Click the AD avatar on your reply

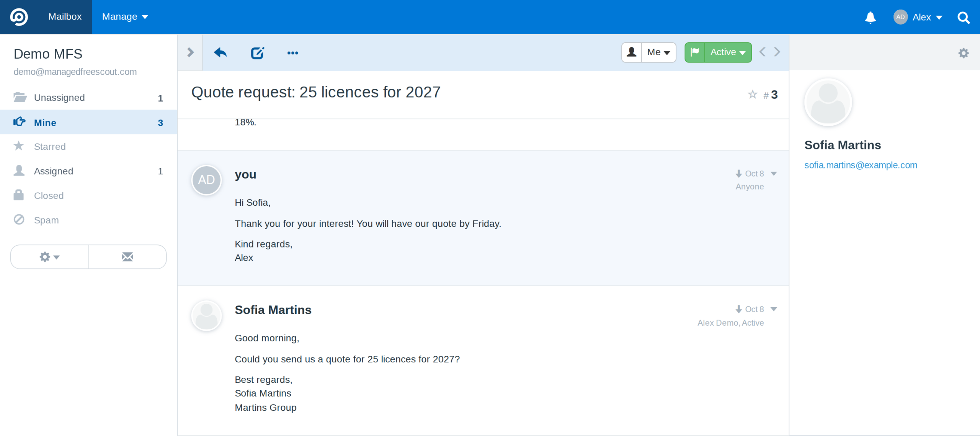click(x=206, y=180)
